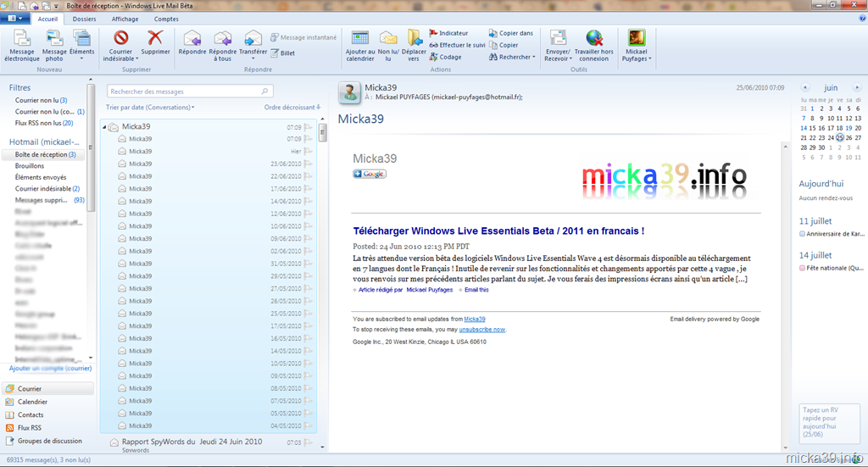Click Effectuer le suivi
The width and height of the screenshot is (868, 467).
[457, 46]
